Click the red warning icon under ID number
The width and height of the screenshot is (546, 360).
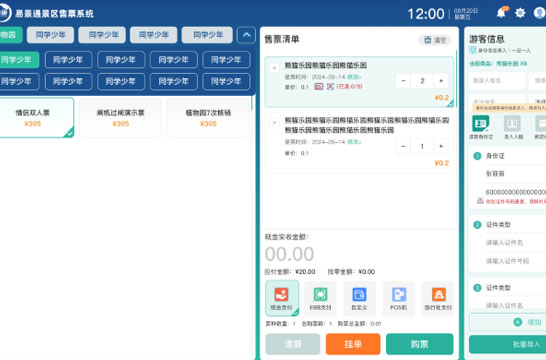point(480,201)
